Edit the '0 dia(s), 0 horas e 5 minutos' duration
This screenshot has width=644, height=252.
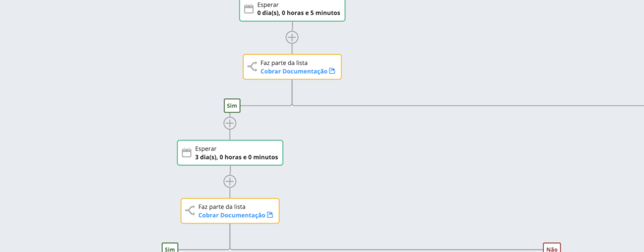298,13
